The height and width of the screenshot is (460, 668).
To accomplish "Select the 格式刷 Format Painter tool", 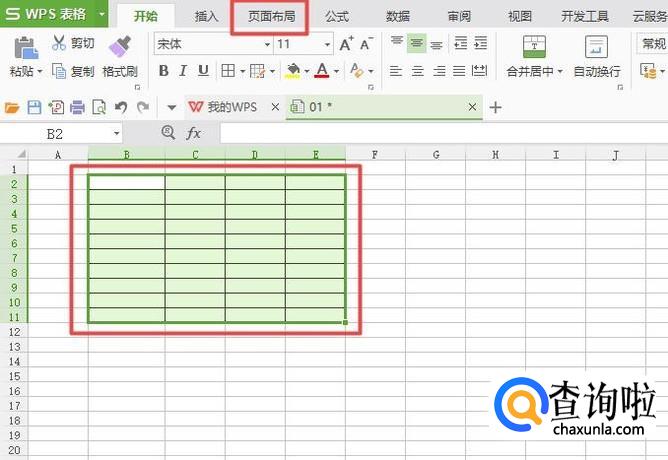I will pyautogui.click(x=120, y=46).
